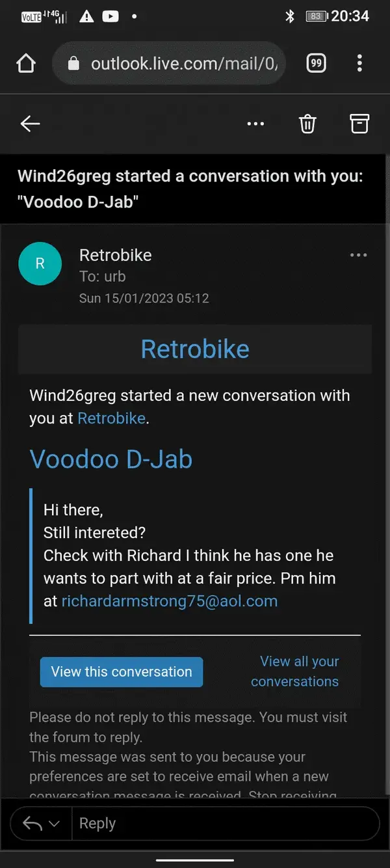Delete this email with the trash icon
The width and height of the screenshot is (390, 868).
[307, 124]
